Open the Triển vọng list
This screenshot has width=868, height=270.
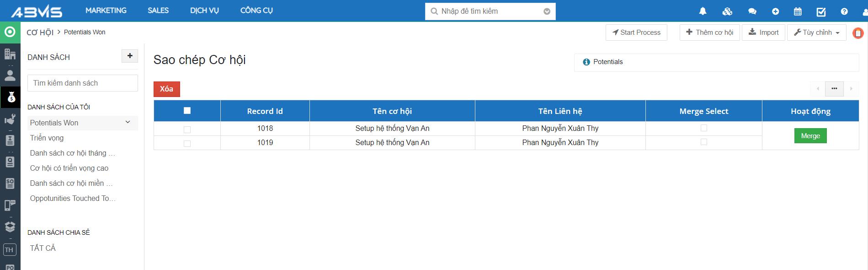click(x=47, y=138)
